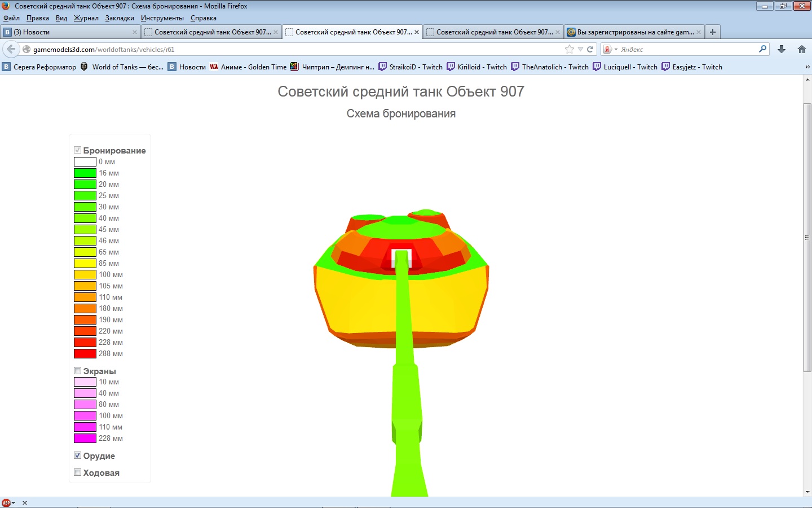Image resolution: width=812 pixels, height=508 pixels.
Task: Bookmark this page with the star icon
Action: click(570, 49)
